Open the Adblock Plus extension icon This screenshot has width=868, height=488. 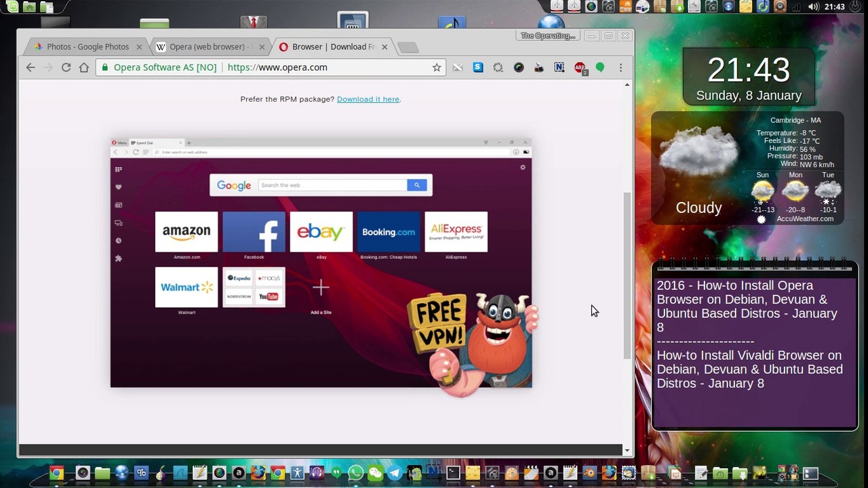click(x=580, y=68)
